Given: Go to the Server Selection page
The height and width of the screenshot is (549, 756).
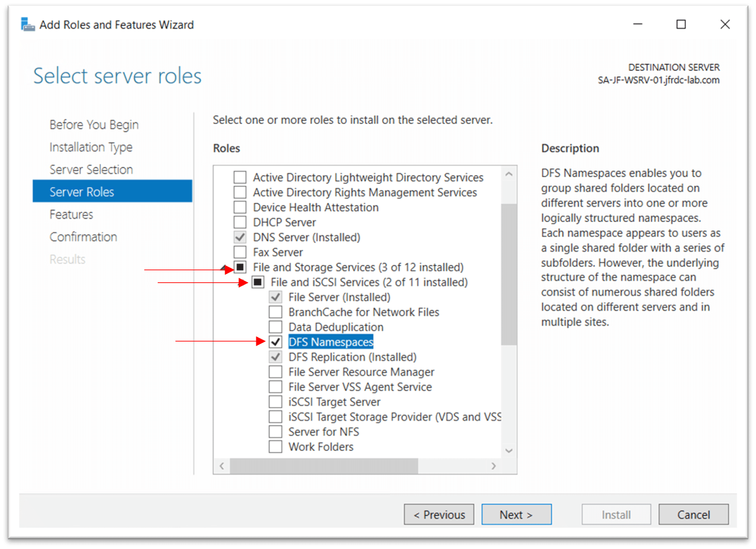Looking at the screenshot, I should tap(91, 169).
